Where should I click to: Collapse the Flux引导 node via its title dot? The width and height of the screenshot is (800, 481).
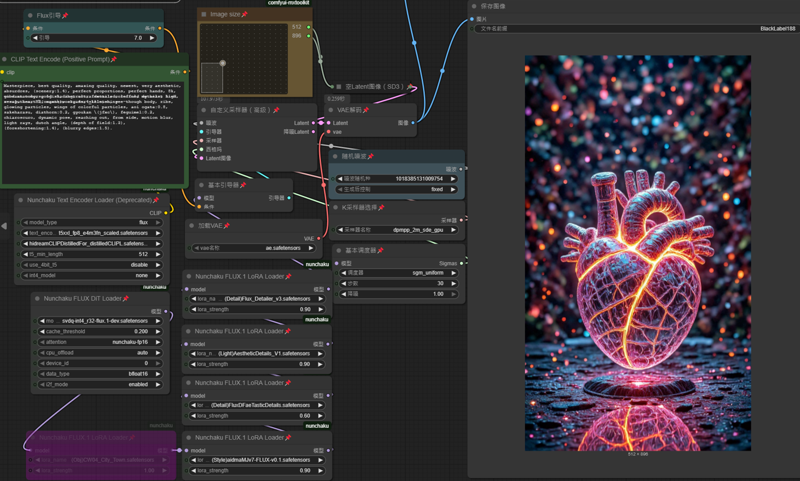29,16
